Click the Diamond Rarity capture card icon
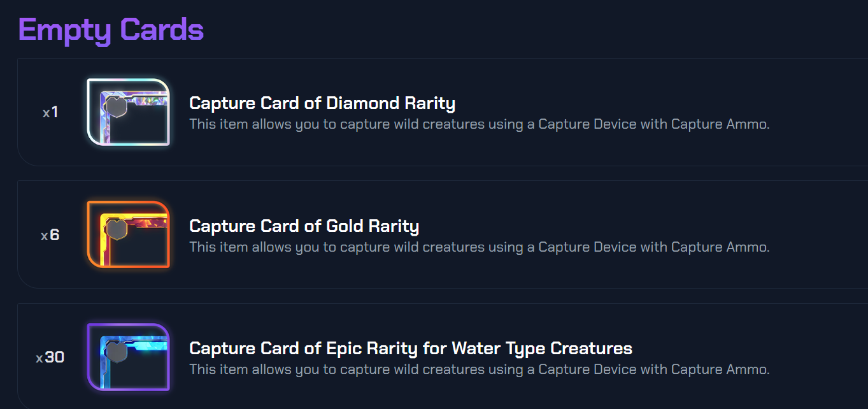The width and height of the screenshot is (868, 409). pyautogui.click(x=129, y=113)
